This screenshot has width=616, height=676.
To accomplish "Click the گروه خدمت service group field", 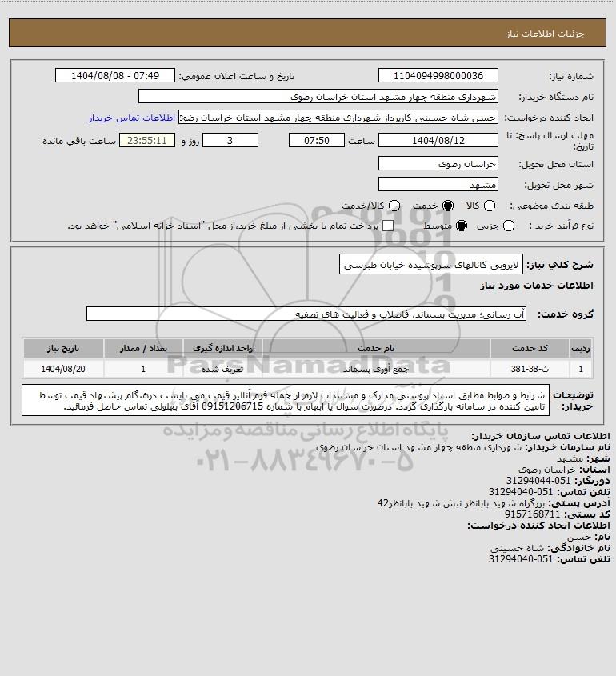I will tap(306, 314).
